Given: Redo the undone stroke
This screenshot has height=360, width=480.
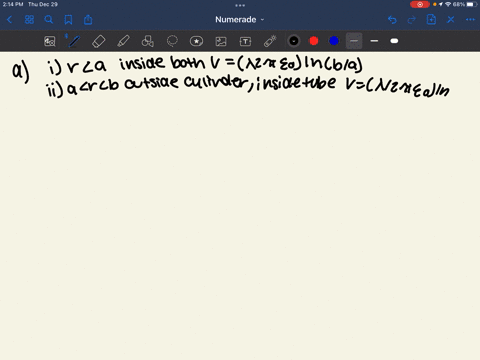Looking at the screenshot, I should click(412, 20).
